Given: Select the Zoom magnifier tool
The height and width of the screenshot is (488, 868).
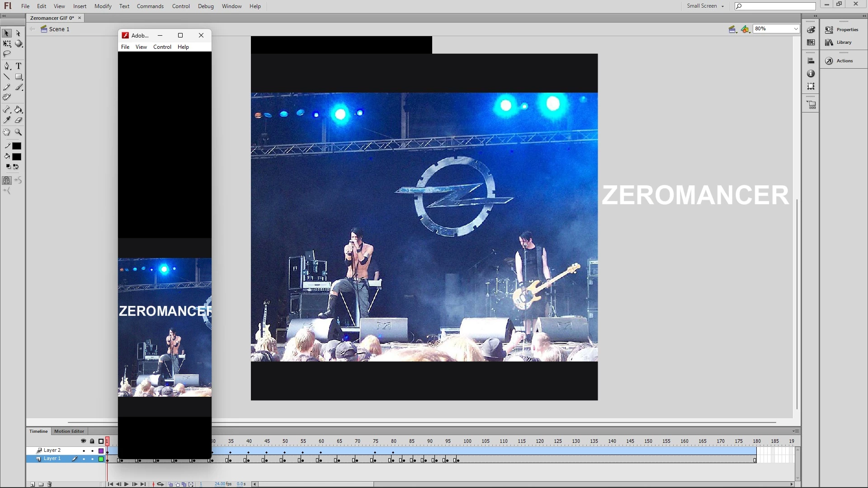Looking at the screenshot, I should [x=19, y=132].
